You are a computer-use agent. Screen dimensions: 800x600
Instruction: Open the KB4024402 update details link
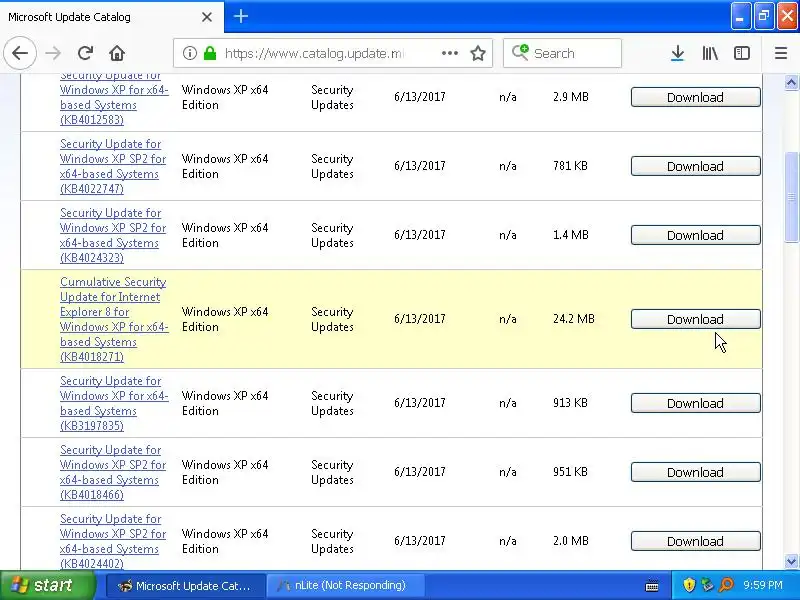(x=113, y=541)
